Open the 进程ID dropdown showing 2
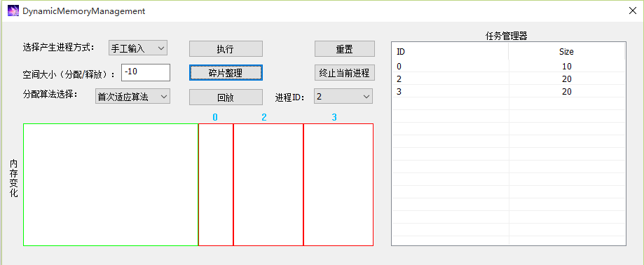 tap(343, 97)
